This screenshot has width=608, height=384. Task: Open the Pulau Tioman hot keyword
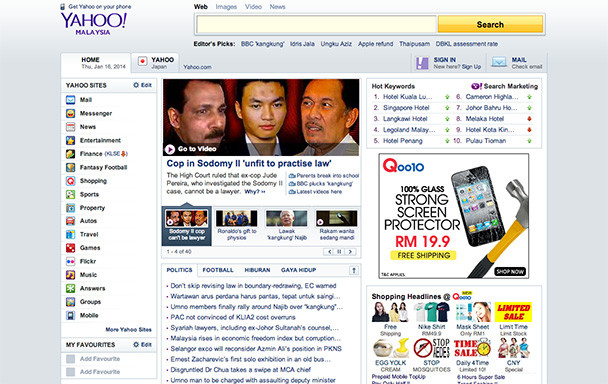click(485, 141)
